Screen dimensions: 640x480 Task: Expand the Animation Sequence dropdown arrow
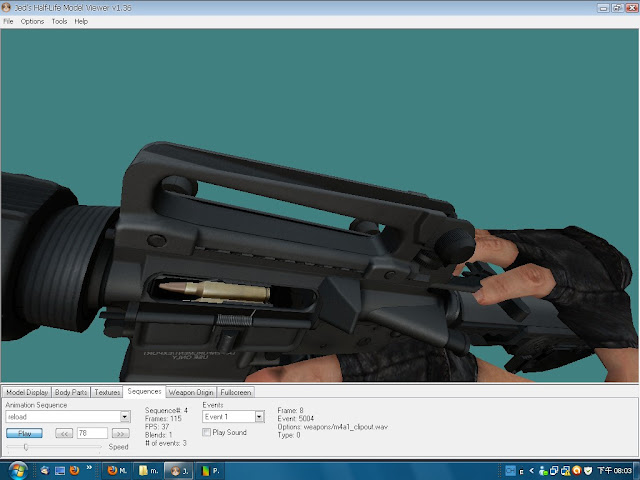coord(125,417)
